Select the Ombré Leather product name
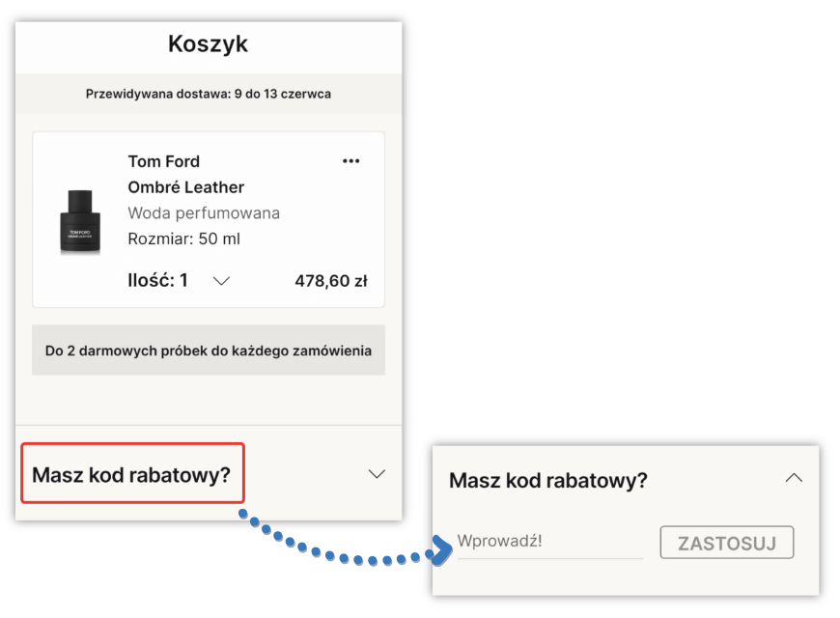The width and height of the screenshot is (840, 618). point(185,186)
